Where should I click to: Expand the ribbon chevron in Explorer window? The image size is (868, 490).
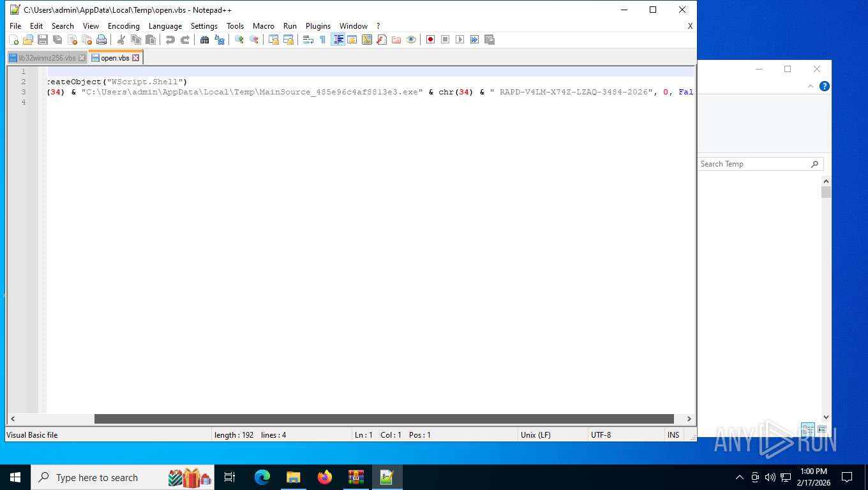(x=811, y=86)
